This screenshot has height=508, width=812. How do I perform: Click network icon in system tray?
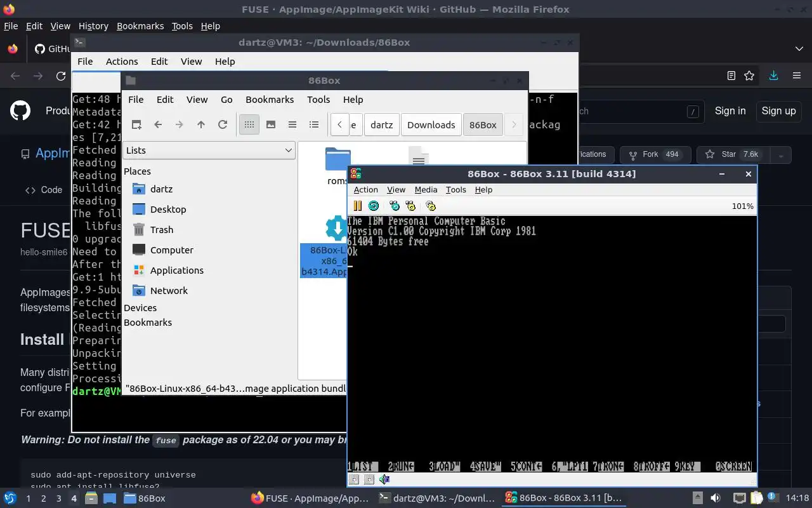pos(739,498)
